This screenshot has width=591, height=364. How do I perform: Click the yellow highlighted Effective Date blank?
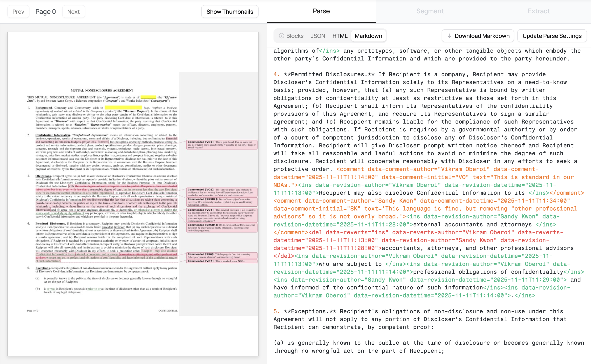pyautogui.click(x=148, y=97)
